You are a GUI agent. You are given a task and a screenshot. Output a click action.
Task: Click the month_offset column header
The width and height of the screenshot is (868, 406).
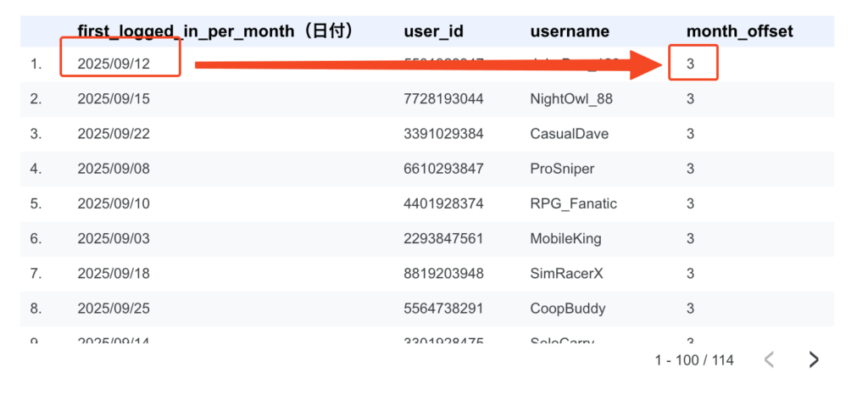point(739,31)
